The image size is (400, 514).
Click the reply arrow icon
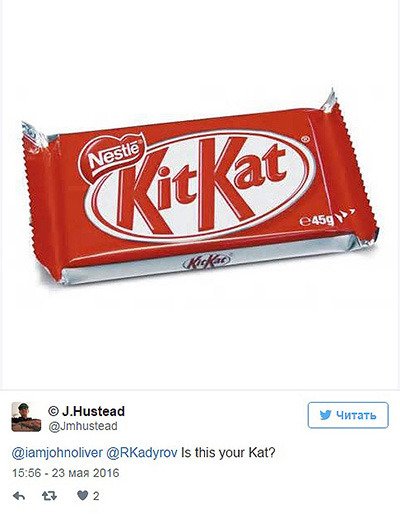tap(19, 496)
